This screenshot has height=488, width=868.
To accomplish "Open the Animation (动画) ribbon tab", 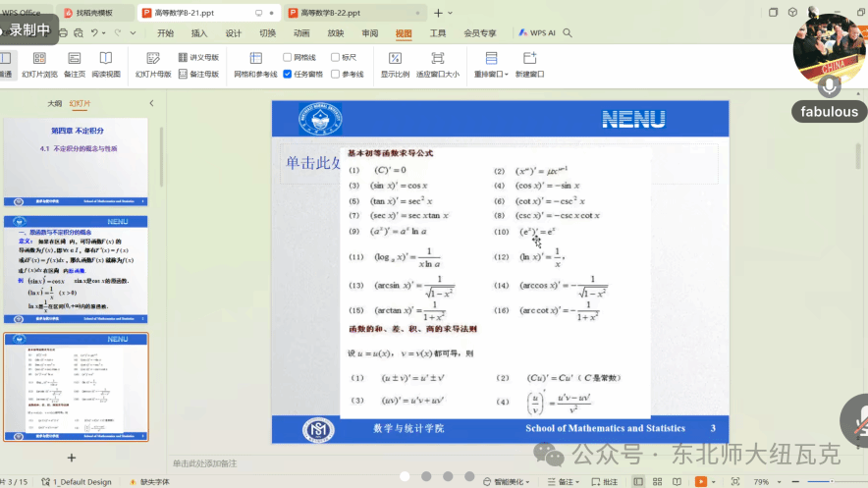I will [301, 33].
